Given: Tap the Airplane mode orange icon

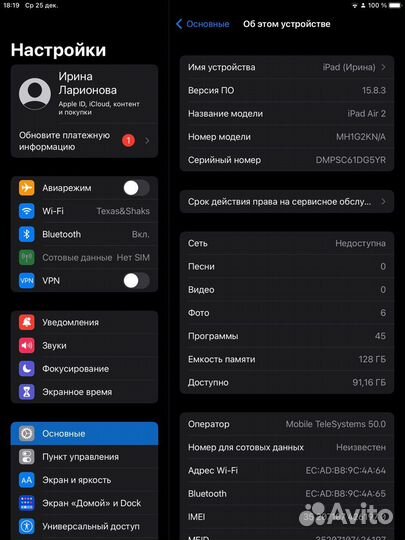Looking at the screenshot, I should coord(27,188).
